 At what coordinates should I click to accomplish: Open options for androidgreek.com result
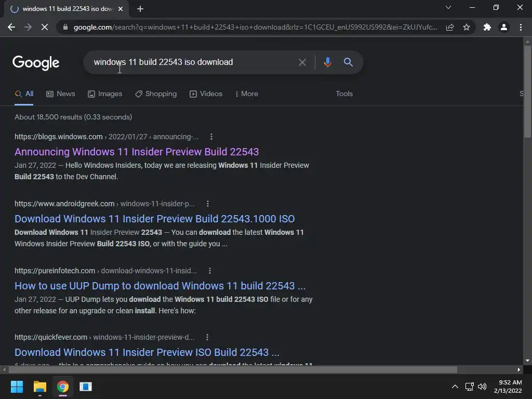pyautogui.click(x=208, y=204)
